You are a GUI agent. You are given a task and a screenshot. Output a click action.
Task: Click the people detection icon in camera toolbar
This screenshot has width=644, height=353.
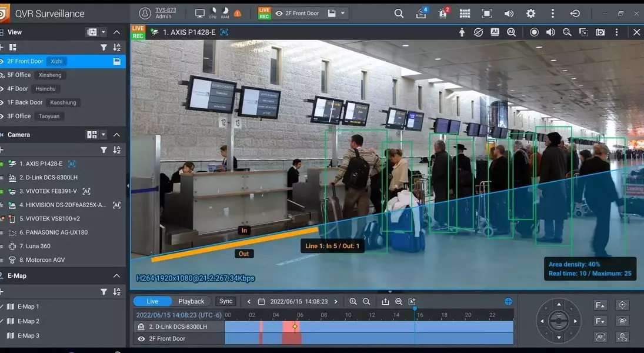click(x=462, y=32)
